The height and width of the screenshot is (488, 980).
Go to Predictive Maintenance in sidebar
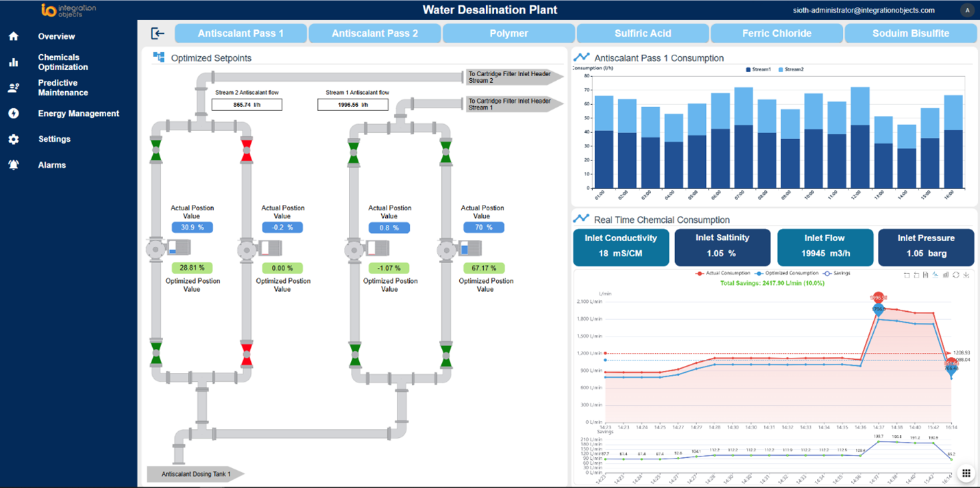point(62,88)
